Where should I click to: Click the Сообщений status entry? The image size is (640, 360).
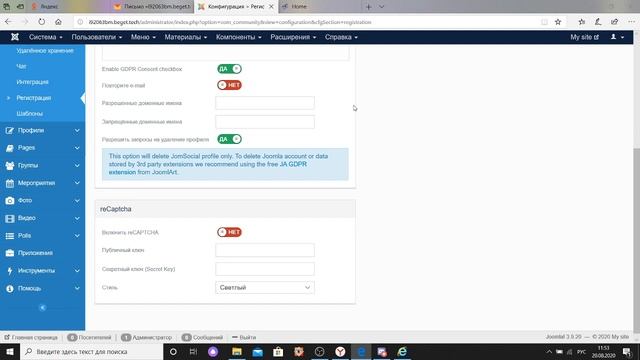(x=202, y=338)
